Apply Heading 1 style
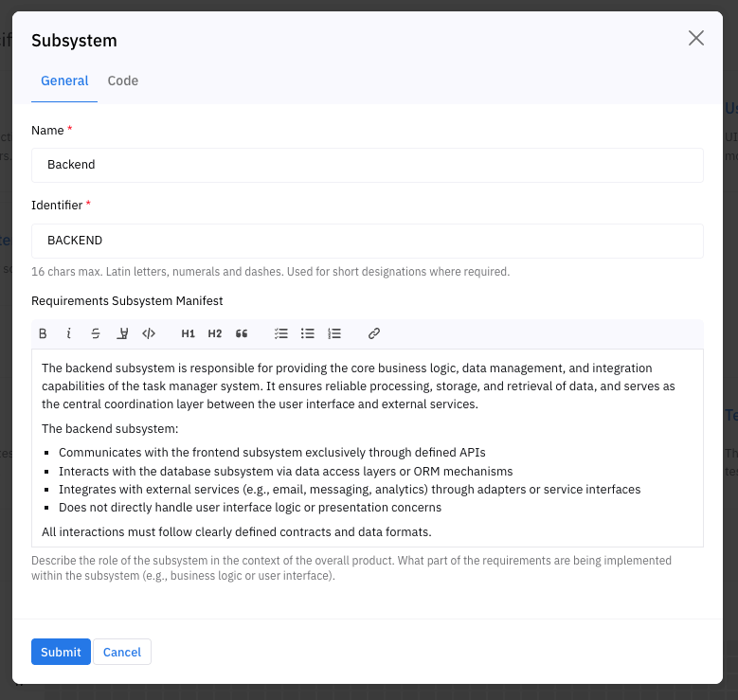 (188, 333)
